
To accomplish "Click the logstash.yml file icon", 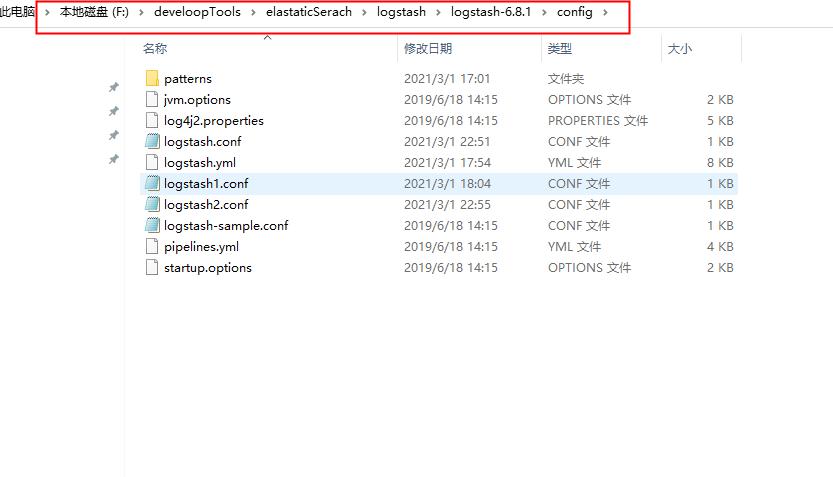I will coord(152,163).
